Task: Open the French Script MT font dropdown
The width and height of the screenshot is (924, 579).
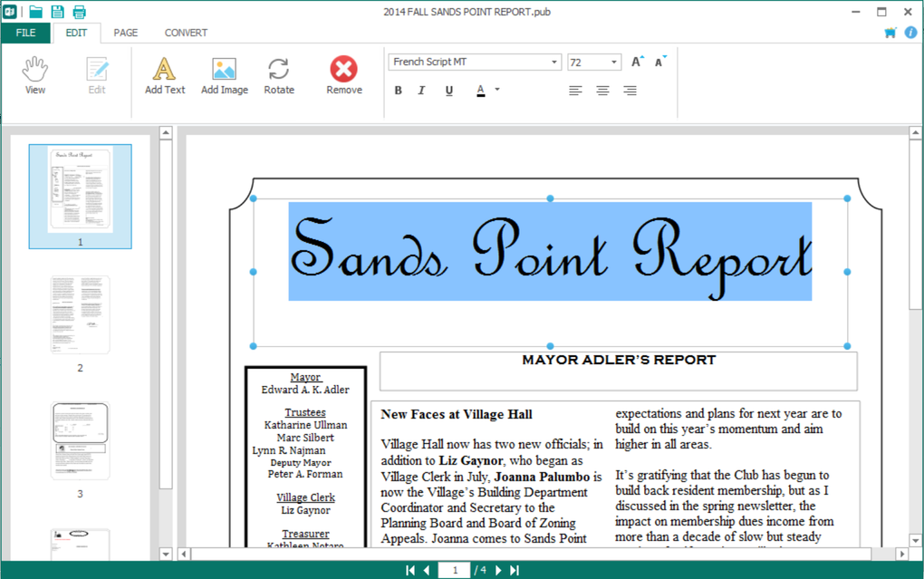Action: tap(553, 62)
